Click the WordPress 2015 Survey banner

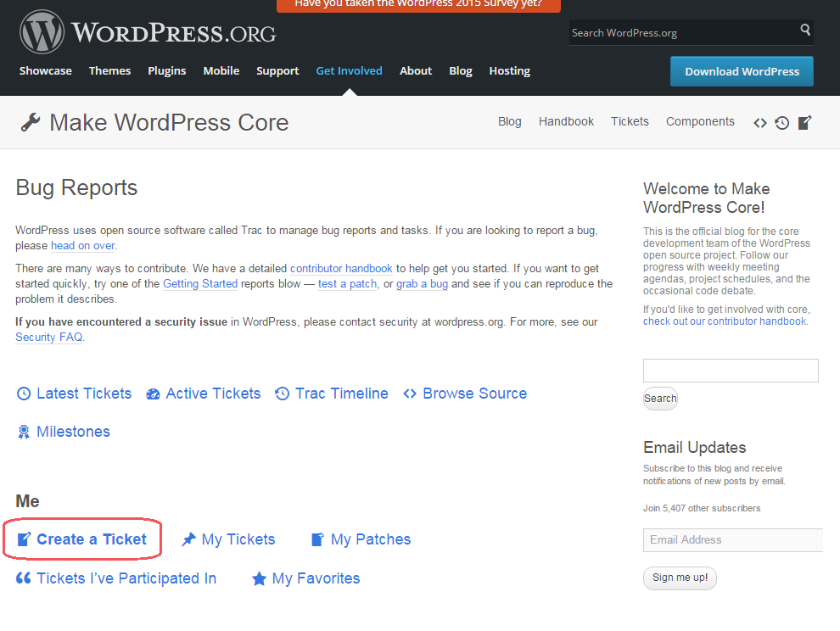(417, 6)
